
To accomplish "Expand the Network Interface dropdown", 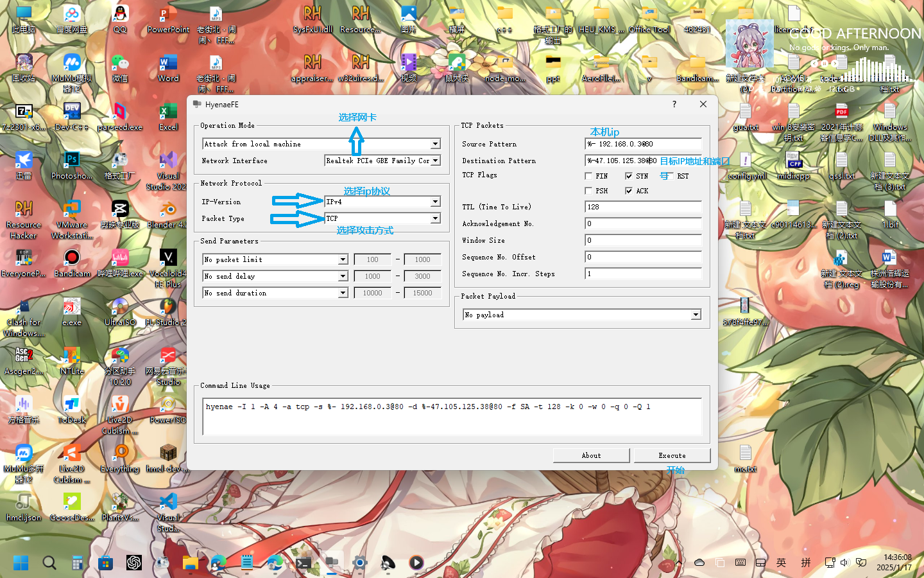I will pos(435,161).
